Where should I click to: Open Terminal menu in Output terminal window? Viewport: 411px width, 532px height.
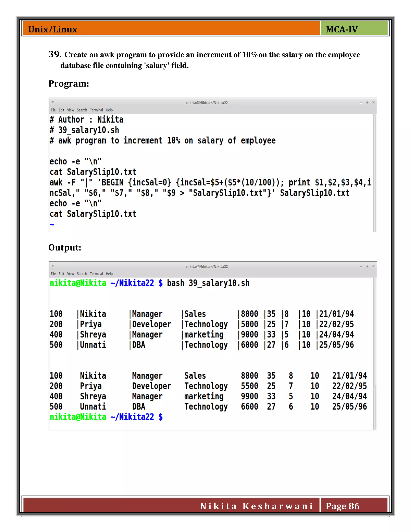click(x=96, y=274)
